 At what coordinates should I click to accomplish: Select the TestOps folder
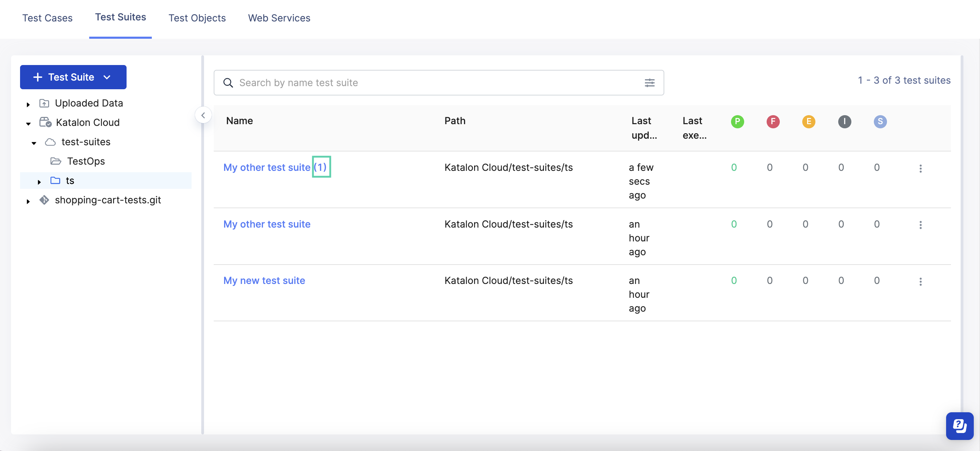[86, 162]
